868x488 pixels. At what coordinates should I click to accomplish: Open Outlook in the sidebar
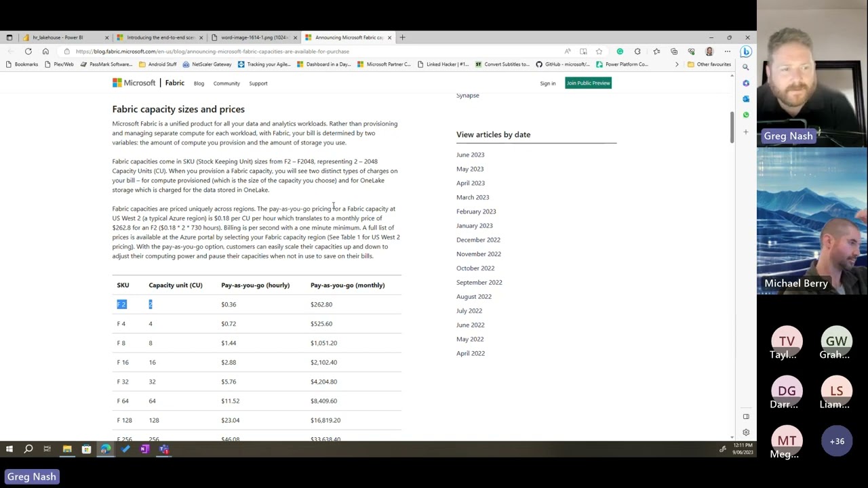pyautogui.click(x=746, y=99)
